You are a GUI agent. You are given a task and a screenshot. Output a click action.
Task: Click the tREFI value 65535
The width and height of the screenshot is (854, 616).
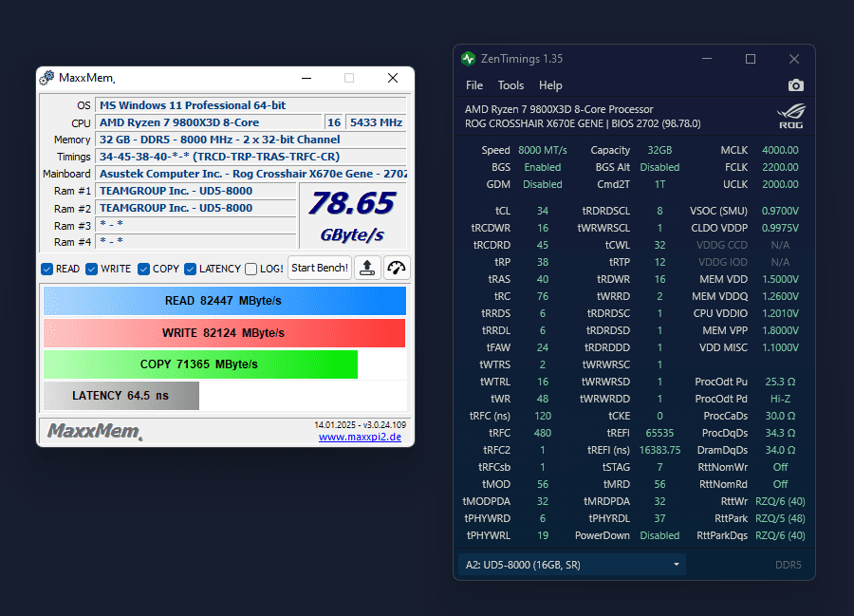[x=659, y=433]
